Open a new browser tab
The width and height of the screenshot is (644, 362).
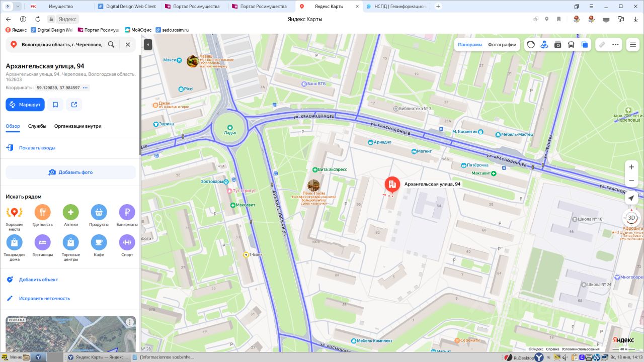[x=438, y=6]
